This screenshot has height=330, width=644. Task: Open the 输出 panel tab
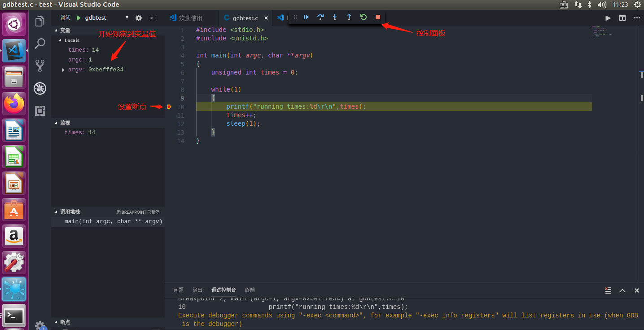[x=197, y=290]
